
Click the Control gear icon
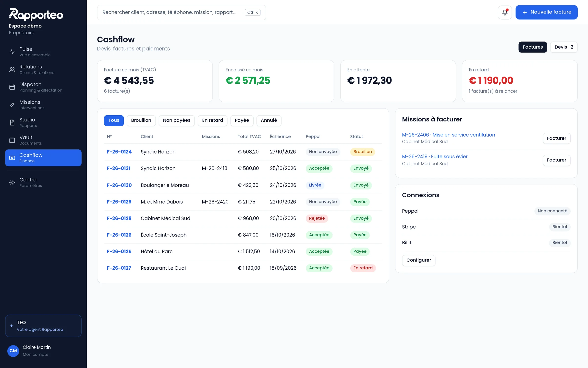pos(12,182)
